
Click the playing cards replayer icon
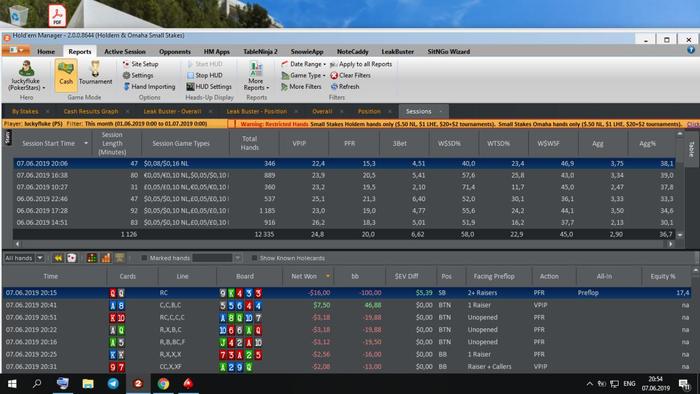tap(71, 258)
